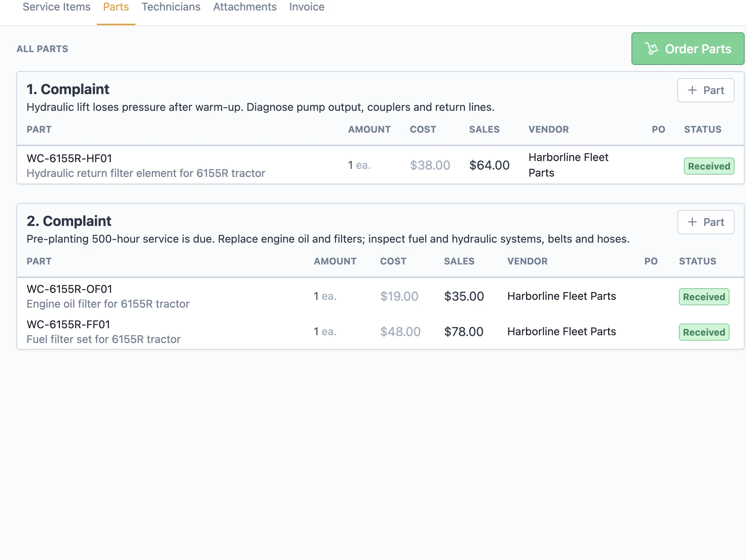
Task: Click the amount for WC-6155R-FF01
Action: [325, 332]
